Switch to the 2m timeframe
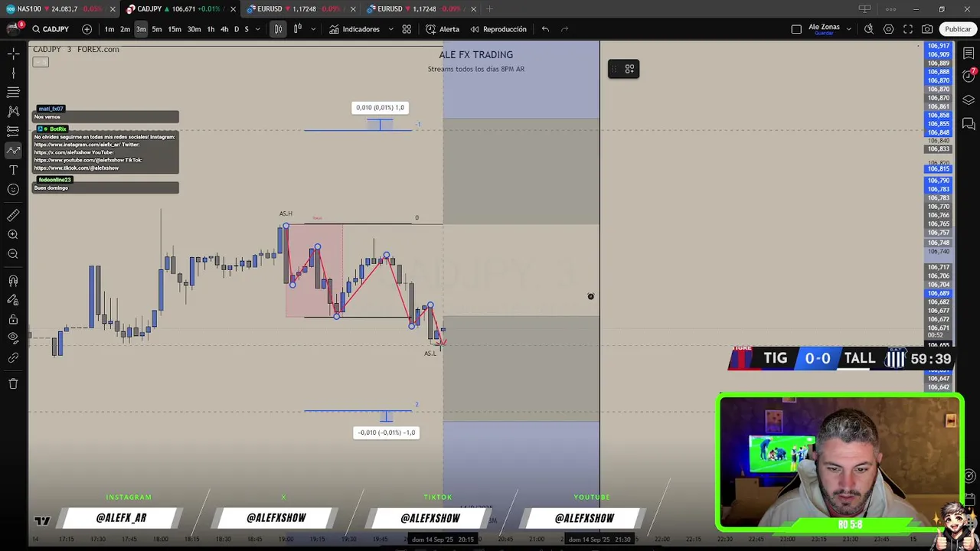This screenshot has height=551, width=980. [x=125, y=29]
